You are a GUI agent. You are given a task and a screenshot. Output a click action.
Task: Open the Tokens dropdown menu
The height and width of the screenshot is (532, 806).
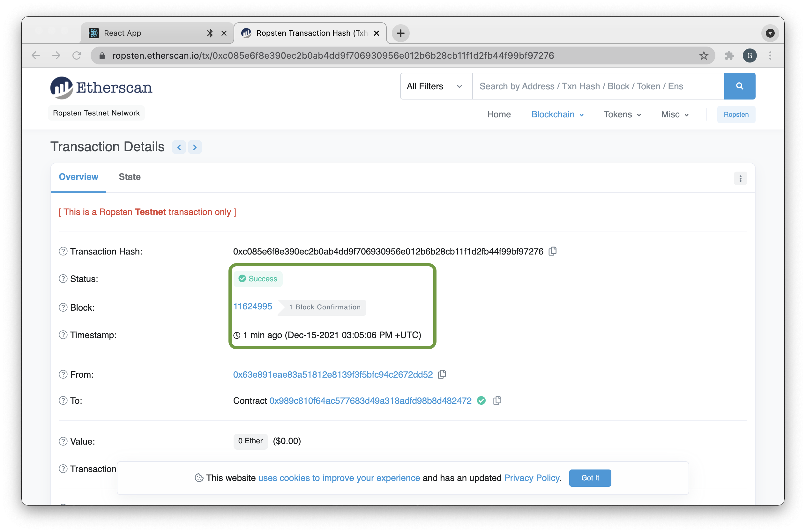point(622,114)
